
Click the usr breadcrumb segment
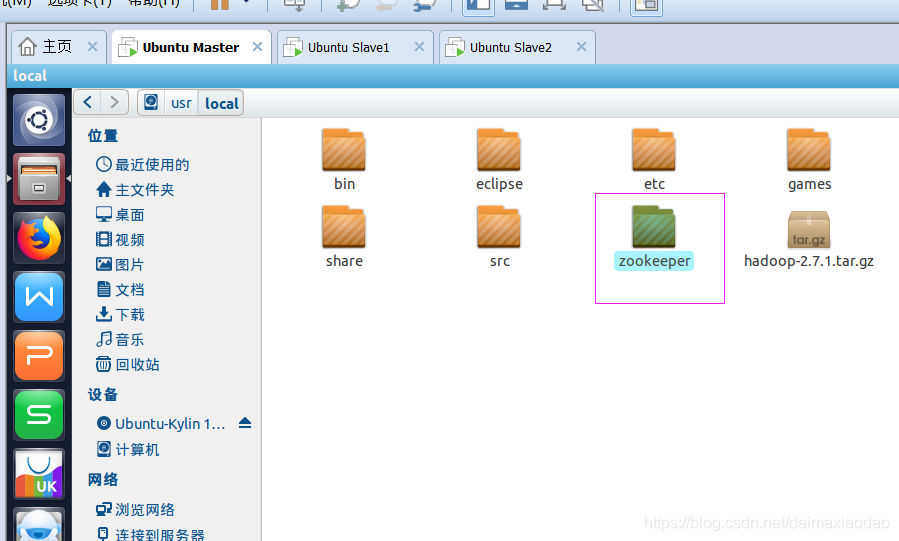pyautogui.click(x=181, y=103)
